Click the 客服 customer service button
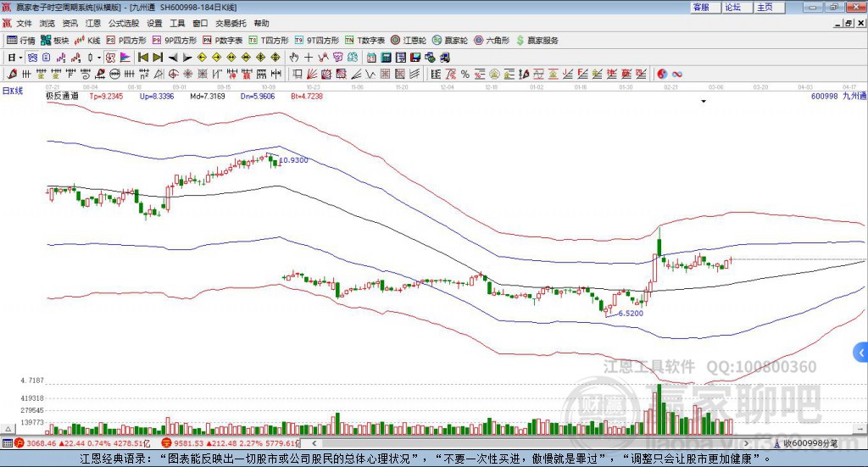Viewport: 868px width, 467px height. [x=704, y=7]
